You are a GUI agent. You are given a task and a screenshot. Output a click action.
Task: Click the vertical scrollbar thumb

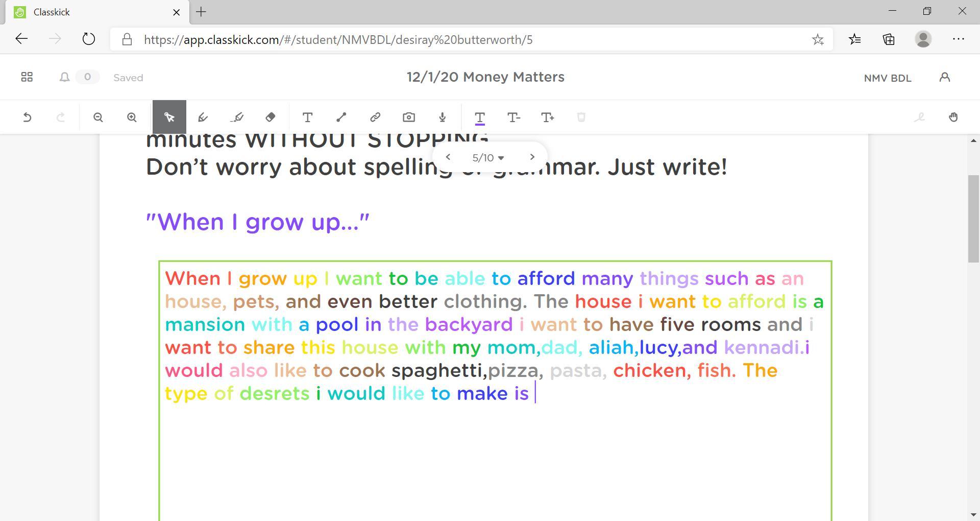(x=974, y=219)
